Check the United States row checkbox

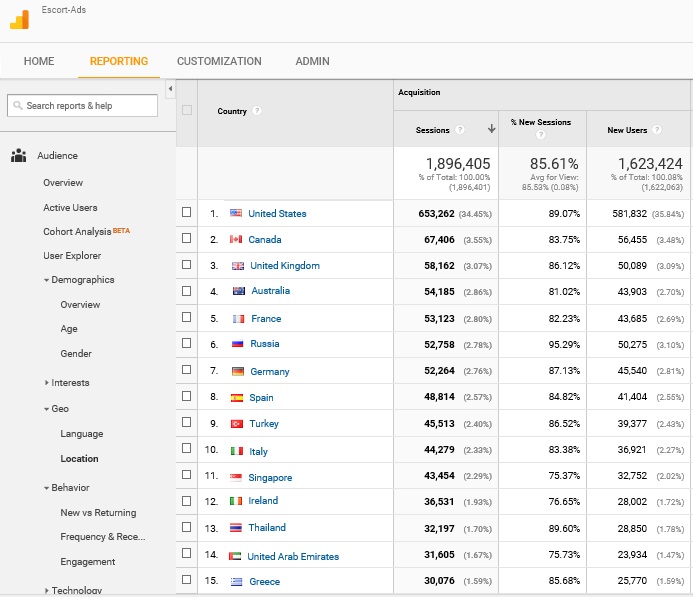point(187,212)
